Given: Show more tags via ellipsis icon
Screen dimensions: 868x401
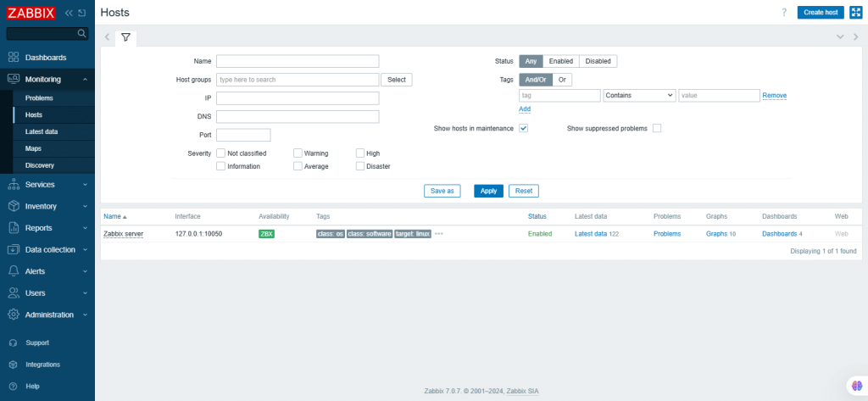Looking at the screenshot, I should click(x=439, y=234).
